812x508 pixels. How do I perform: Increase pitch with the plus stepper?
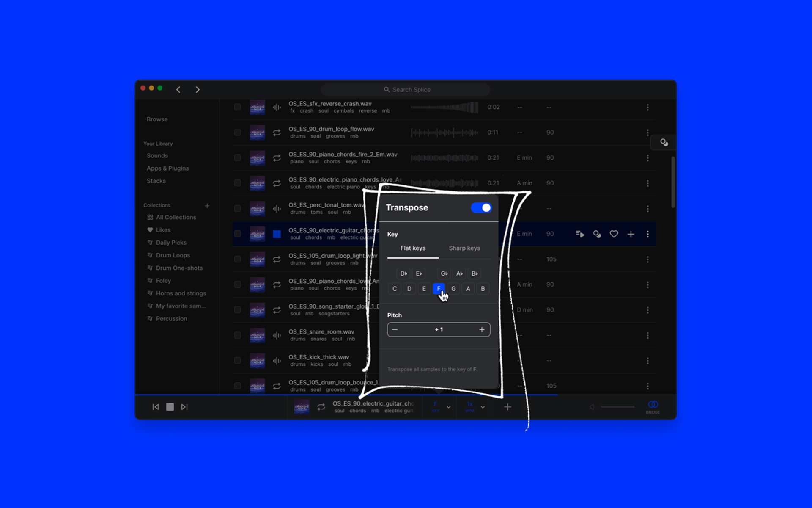tap(482, 330)
